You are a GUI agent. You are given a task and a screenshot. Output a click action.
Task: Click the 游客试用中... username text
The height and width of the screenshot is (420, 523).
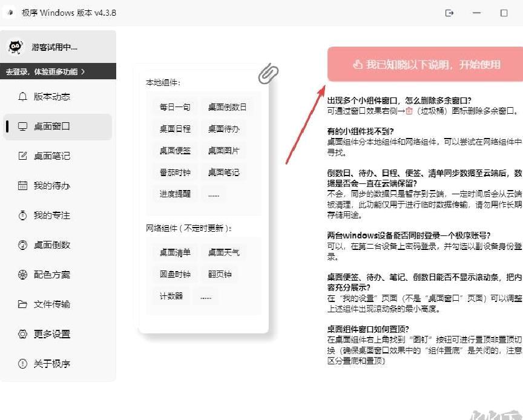(54, 47)
